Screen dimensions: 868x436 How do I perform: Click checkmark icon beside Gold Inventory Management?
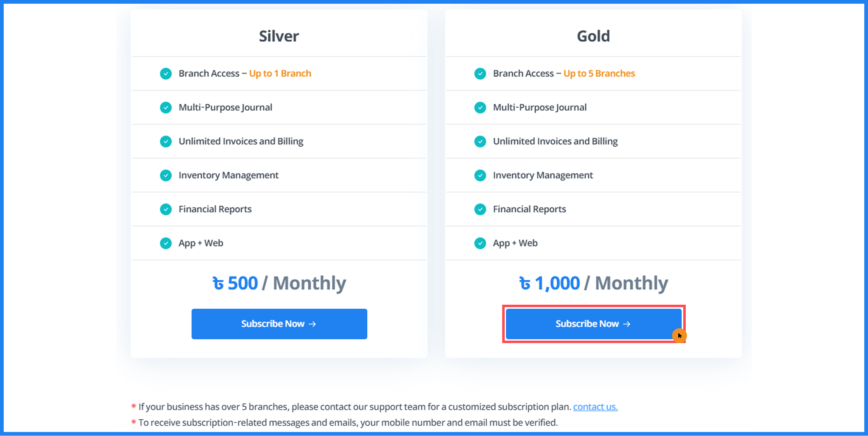(x=480, y=175)
